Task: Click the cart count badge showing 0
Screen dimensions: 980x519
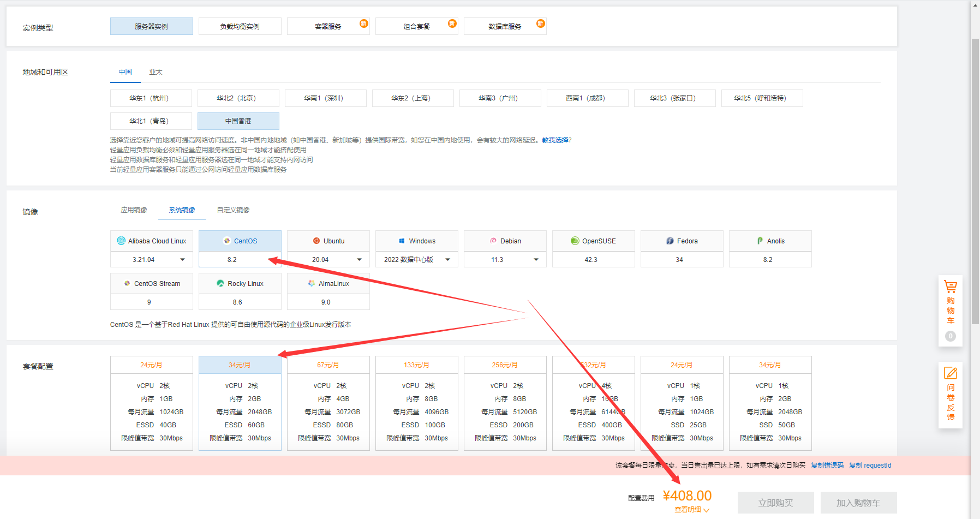Action: click(x=951, y=336)
